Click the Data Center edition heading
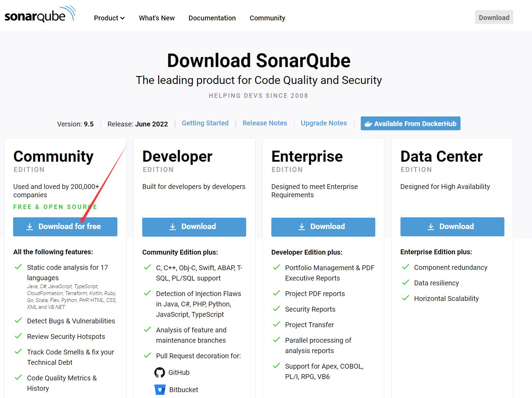The image size is (532, 398). pyautogui.click(x=442, y=157)
